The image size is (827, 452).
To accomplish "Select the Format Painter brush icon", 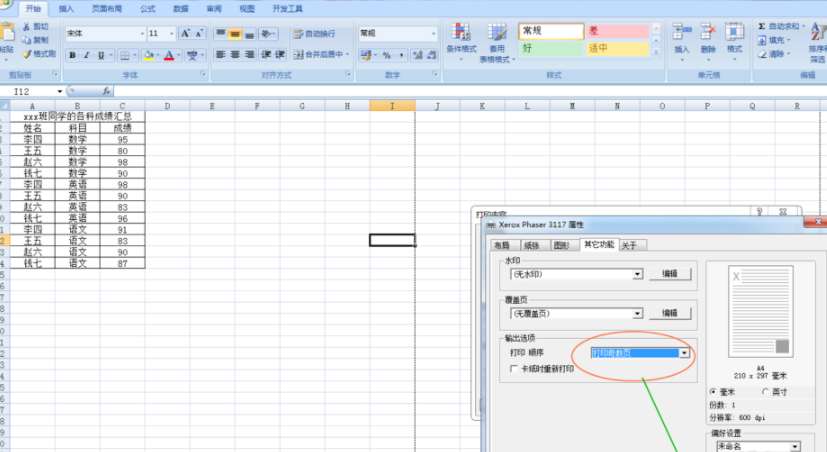I will coord(27,54).
